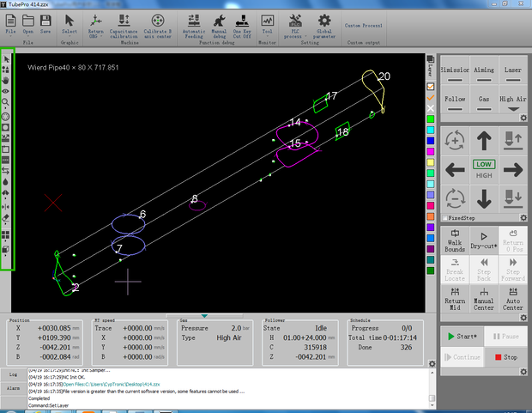Click Return Mid button

[x=455, y=299]
